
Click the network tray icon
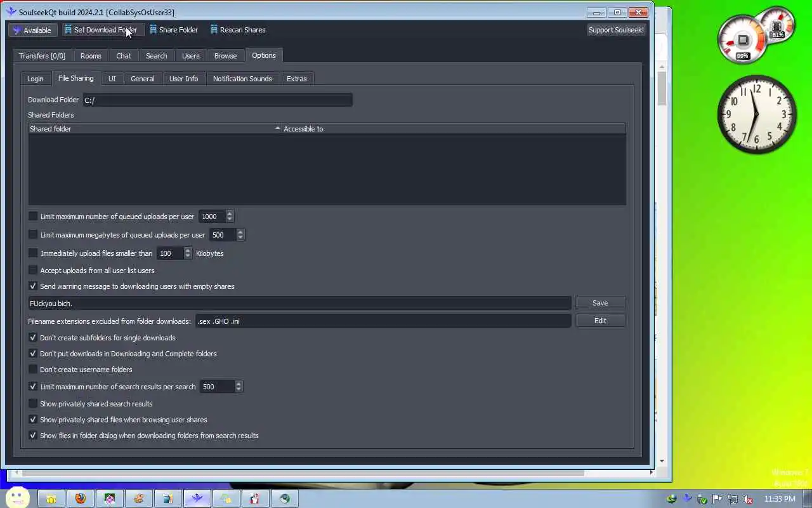tap(733, 499)
